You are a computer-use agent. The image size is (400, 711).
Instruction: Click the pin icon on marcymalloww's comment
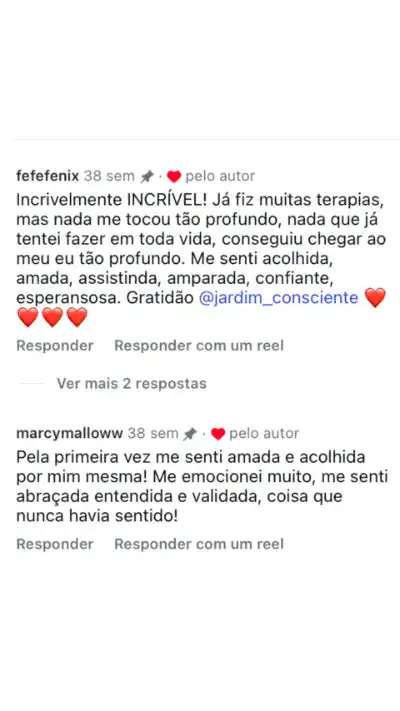coord(190,434)
